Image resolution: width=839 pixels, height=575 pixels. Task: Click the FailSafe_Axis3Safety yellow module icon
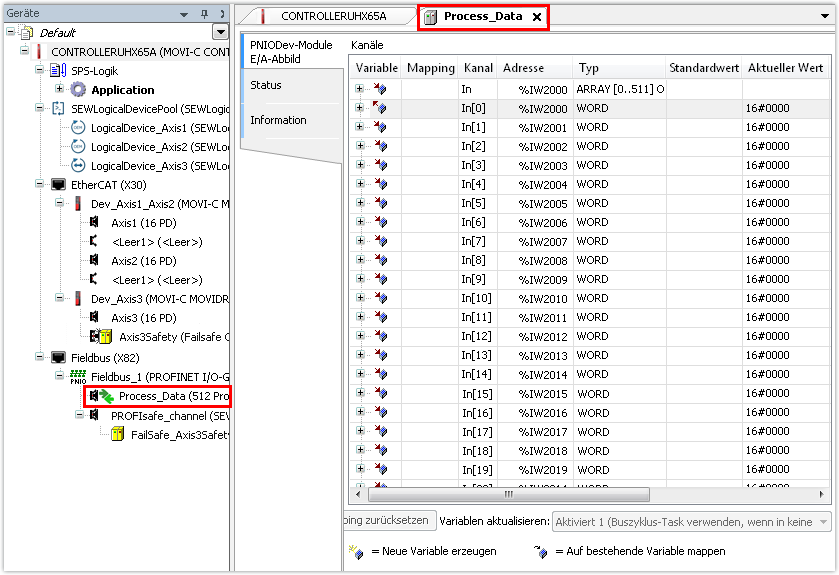116,434
